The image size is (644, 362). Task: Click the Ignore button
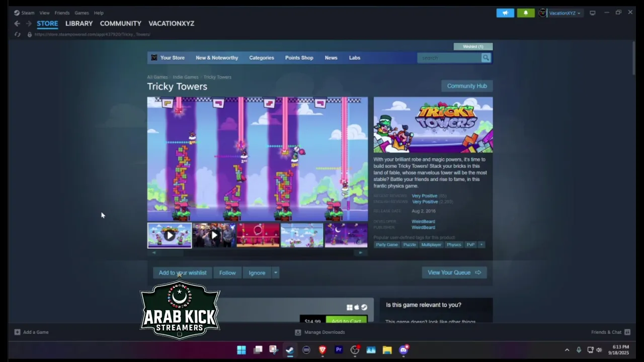(x=257, y=273)
